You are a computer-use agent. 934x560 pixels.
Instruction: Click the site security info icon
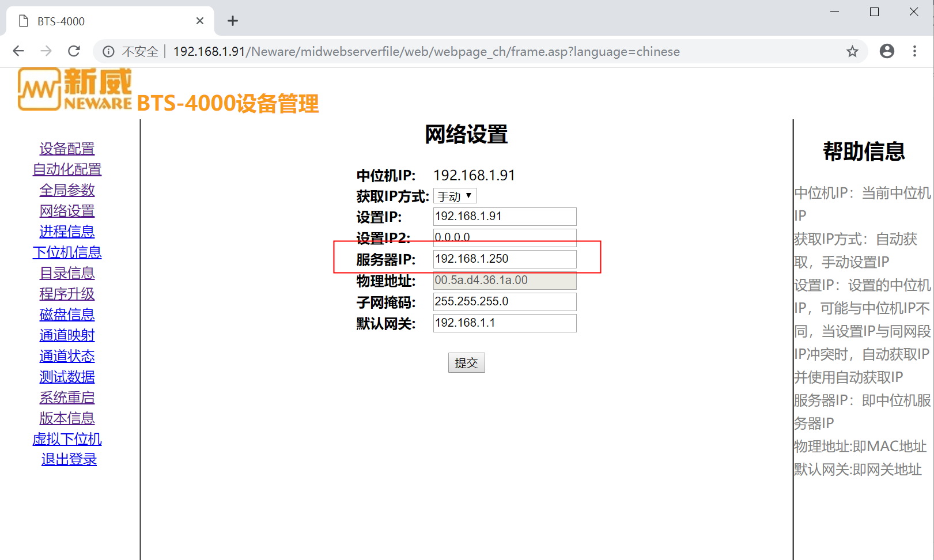point(108,52)
